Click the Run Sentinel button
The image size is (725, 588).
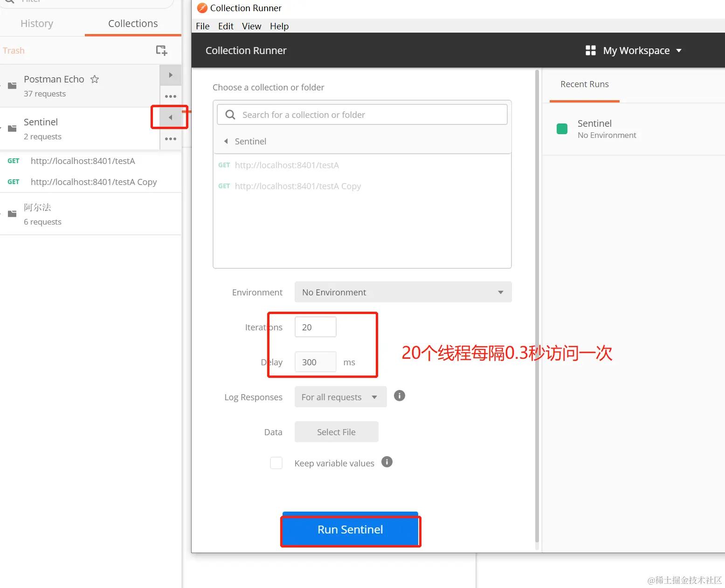[x=350, y=529]
